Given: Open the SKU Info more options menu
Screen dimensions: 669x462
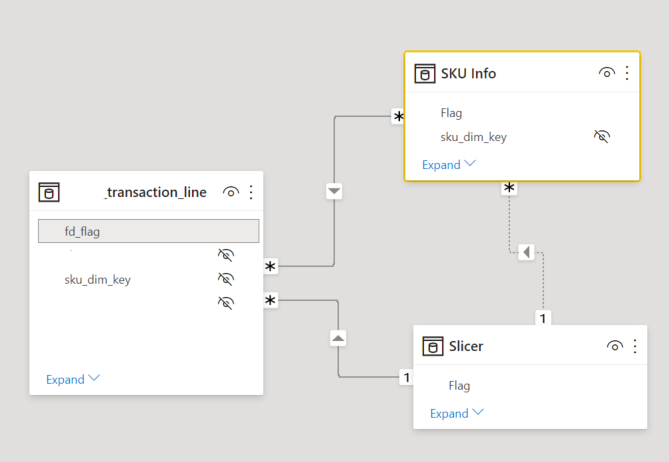Looking at the screenshot, I should (627, 73).
